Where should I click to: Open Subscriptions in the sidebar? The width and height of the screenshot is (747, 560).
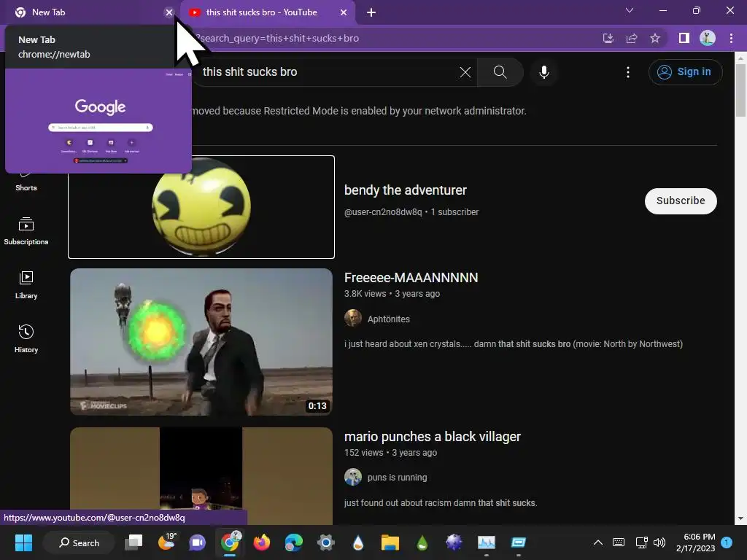pyautogui.click(x=26, y=231)
